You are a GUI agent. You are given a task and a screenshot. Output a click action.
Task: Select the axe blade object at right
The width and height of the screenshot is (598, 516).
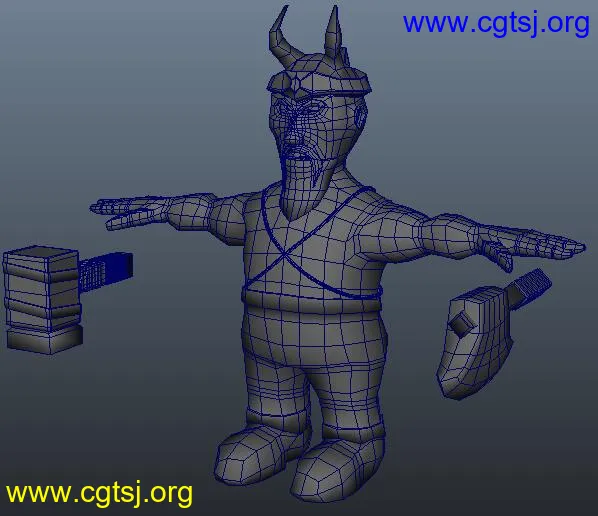(474, 342)
